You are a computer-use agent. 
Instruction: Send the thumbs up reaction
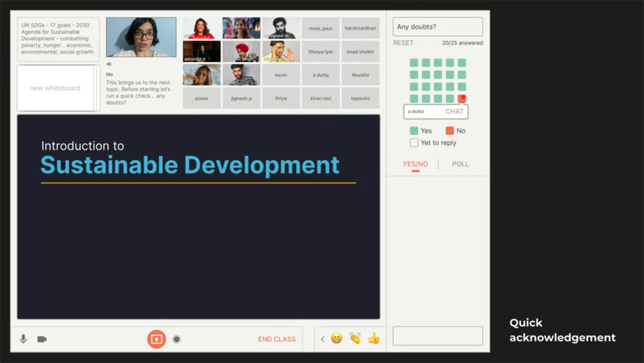pos(374,338)
